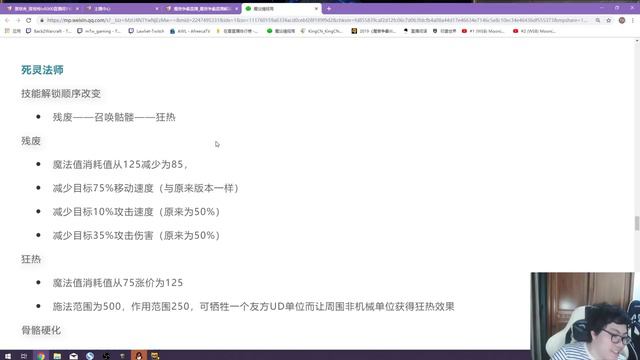Open the Chrome profile avatar

click(x=622, y=20)
